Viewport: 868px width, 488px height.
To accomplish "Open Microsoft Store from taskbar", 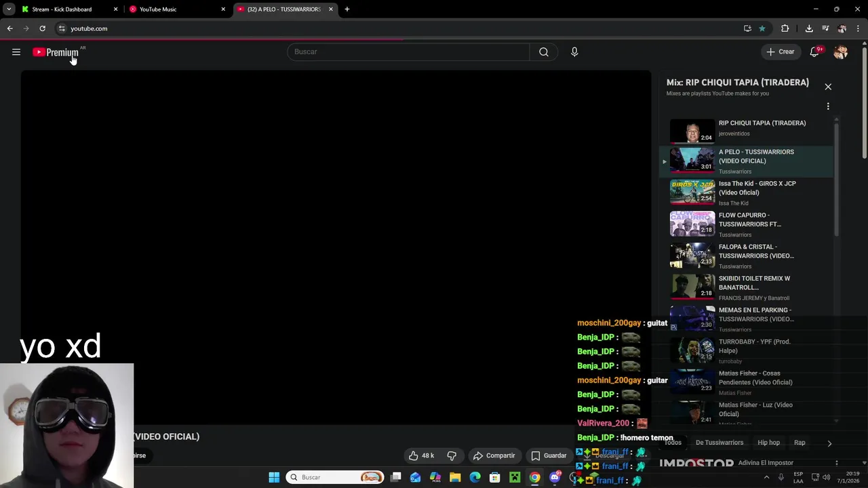I will [x=495, y=477].
